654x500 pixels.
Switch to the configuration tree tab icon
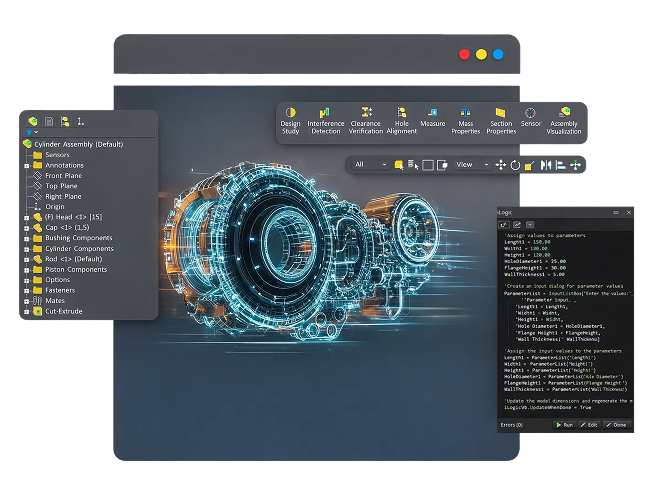pos(65,121)
